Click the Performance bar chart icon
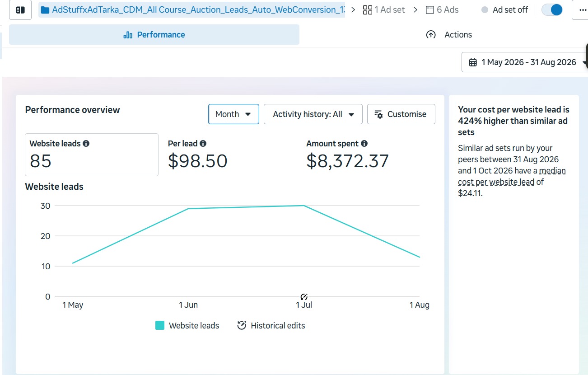Viewport: 588px width, 375px height. tap(128, 35)
